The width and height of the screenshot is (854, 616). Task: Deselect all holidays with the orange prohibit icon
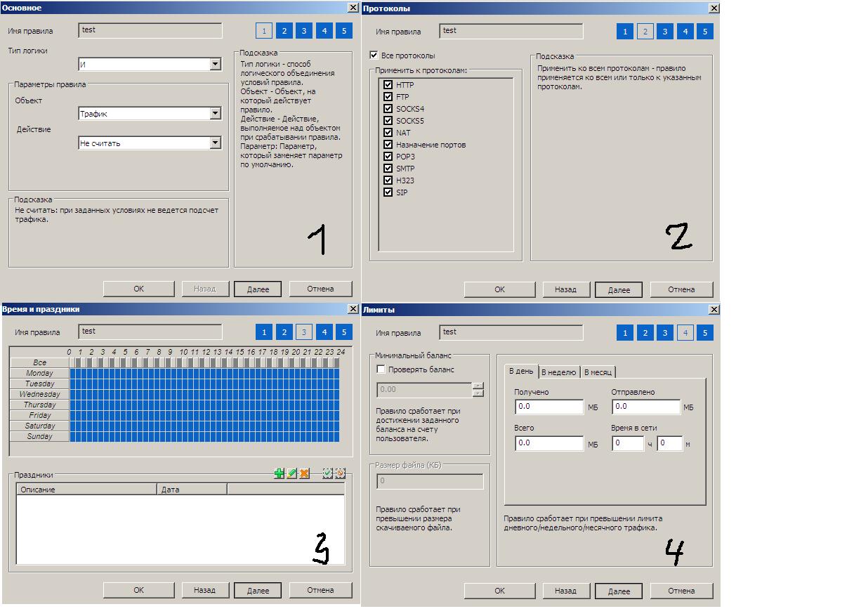[x=340, y=474]
